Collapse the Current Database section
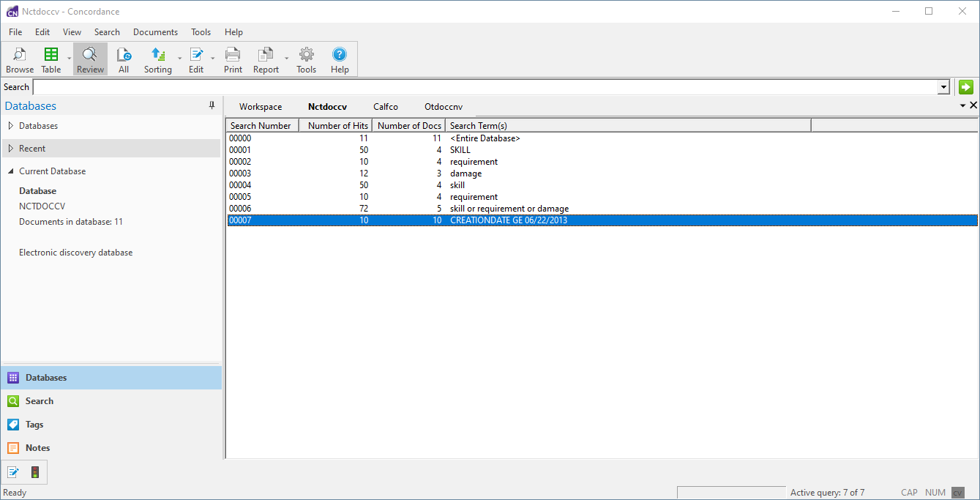This screenshot has height=500, width=980. (11, 171)
